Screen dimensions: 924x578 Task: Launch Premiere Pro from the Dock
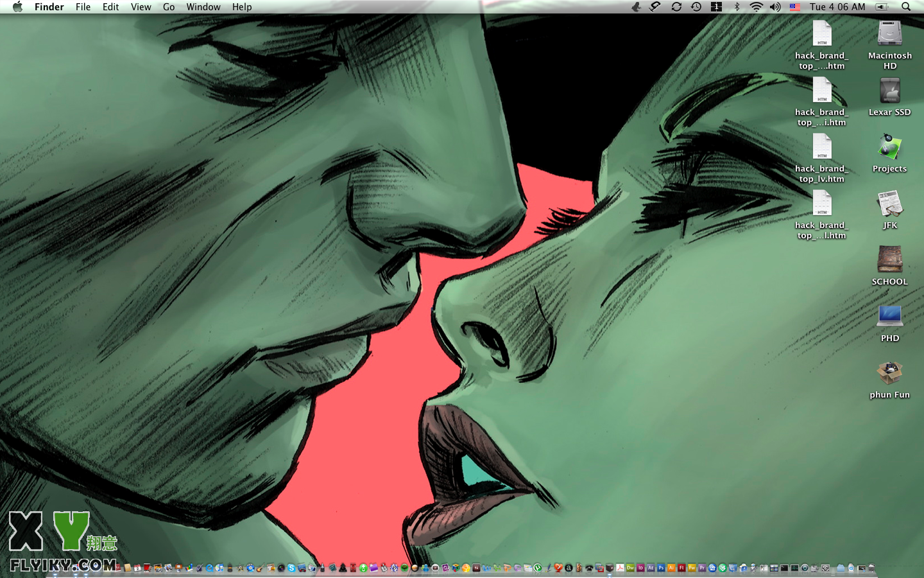click(702, 568)
